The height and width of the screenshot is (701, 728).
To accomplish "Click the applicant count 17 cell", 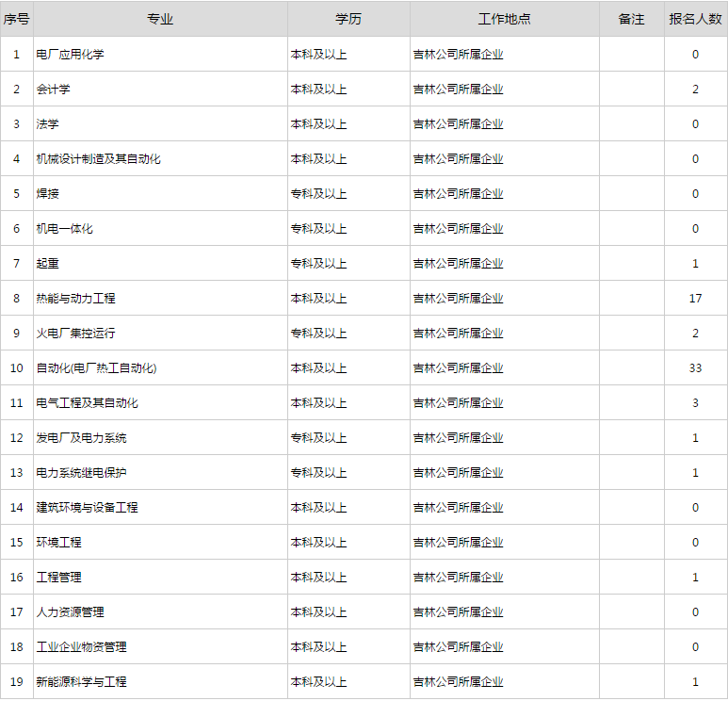I will point(695,299).
